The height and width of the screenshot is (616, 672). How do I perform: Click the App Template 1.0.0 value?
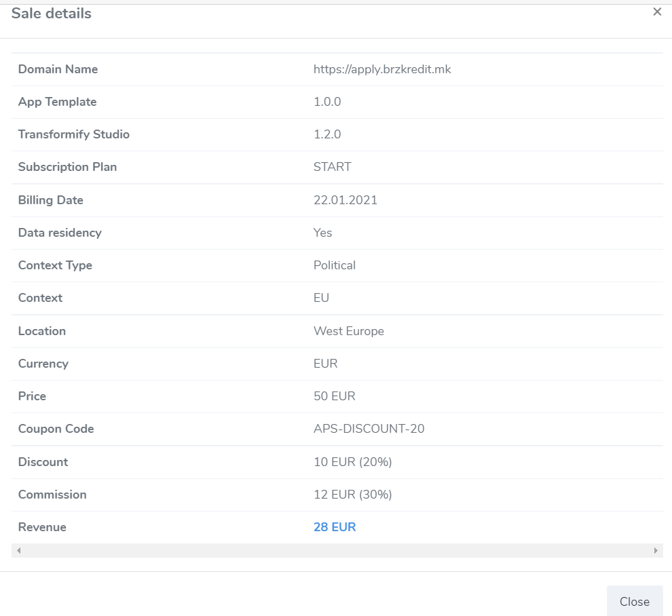point(327,102)
